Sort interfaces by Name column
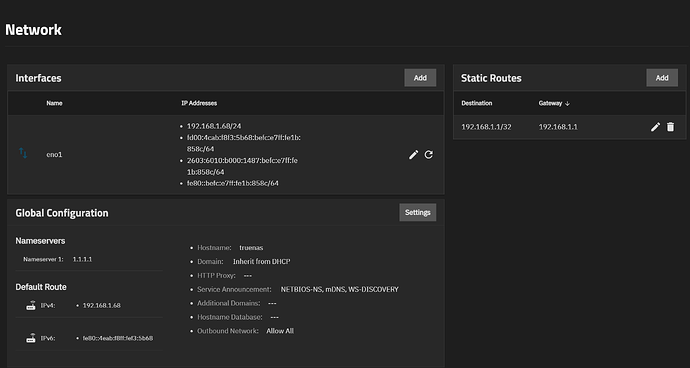690x368 pixels. [x=55, y=103]
